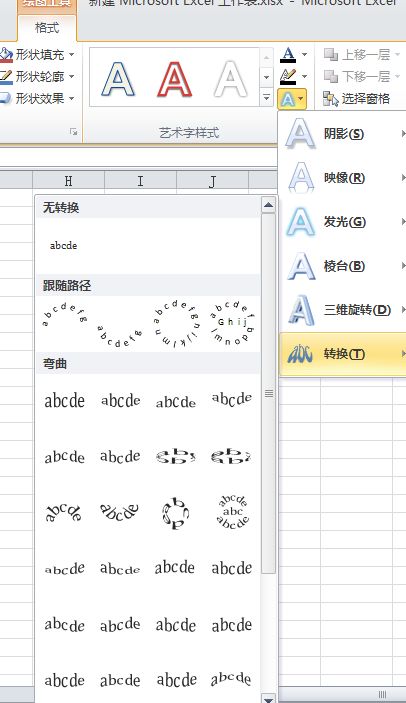The height and width of the screenshot is (703, 406).
Task: Expand the 形状填充 dropdown arrow
Action: click(x=72, y=55)
